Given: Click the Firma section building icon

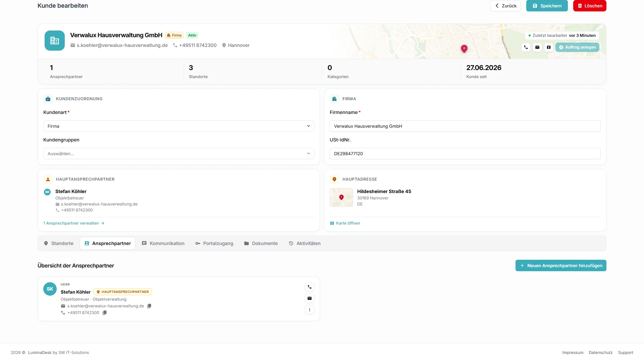Looking at the screenshot, I should 334,99.
